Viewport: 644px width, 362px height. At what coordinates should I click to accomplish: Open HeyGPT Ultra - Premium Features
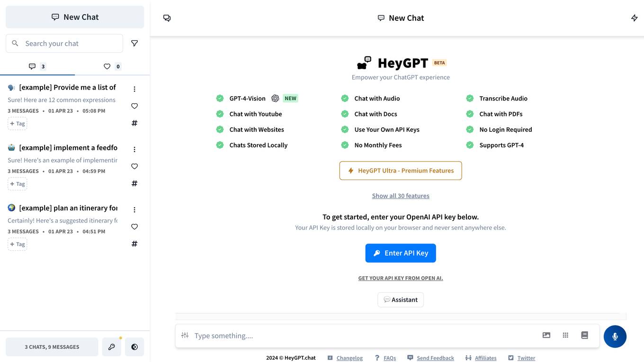tap(401, 171)
